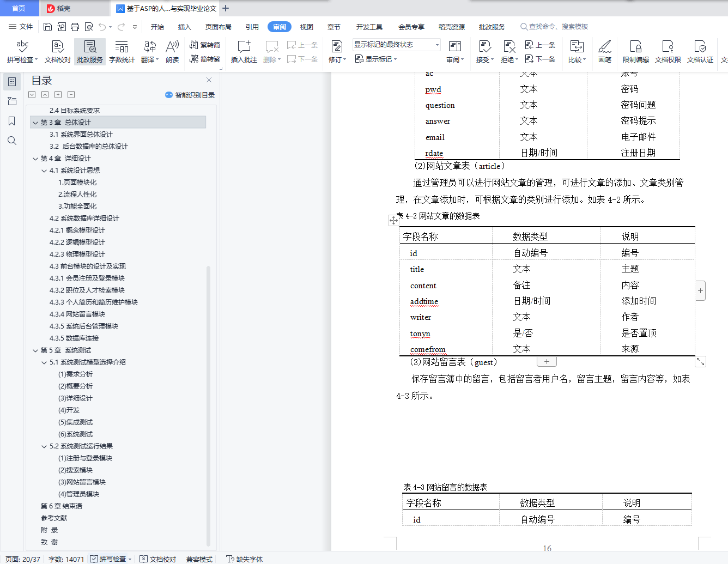This screenshot has height=564, width=728.
Task: Click the 画笔 pen tool icon
Action: (x=605, y=52)
